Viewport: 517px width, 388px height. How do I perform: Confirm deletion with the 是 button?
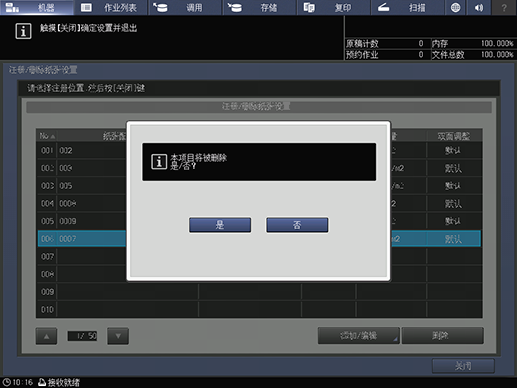(x=220, y=225)
